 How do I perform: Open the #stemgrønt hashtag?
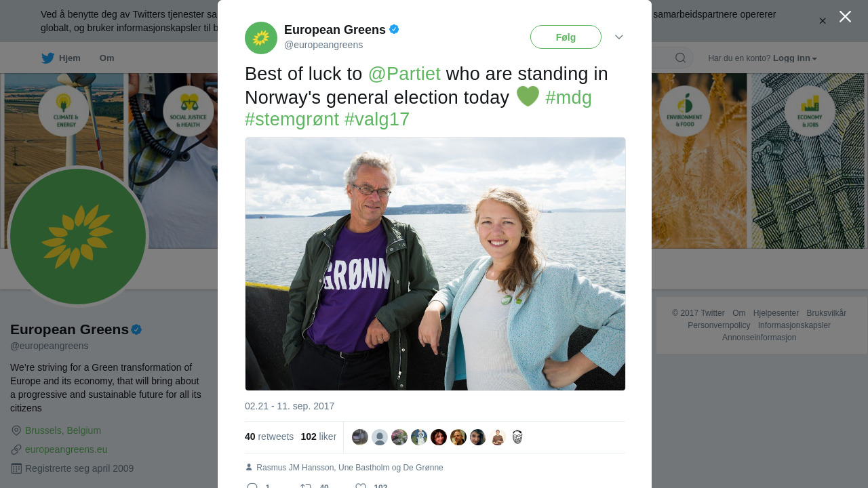pos(292,119)
